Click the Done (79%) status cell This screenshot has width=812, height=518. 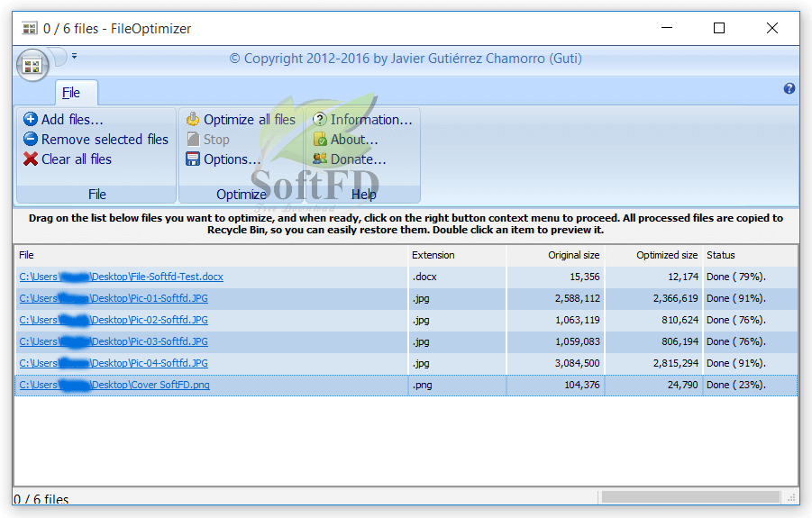(x=750, y=277)
